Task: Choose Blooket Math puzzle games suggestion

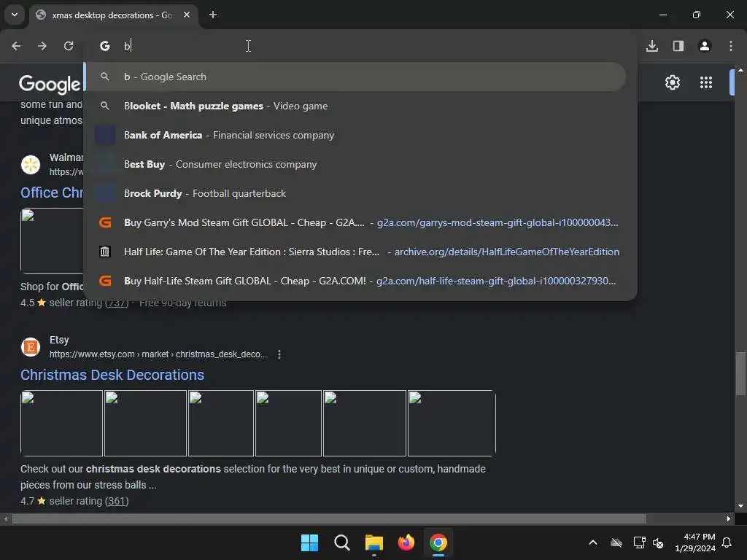Action: click(355, 106)
